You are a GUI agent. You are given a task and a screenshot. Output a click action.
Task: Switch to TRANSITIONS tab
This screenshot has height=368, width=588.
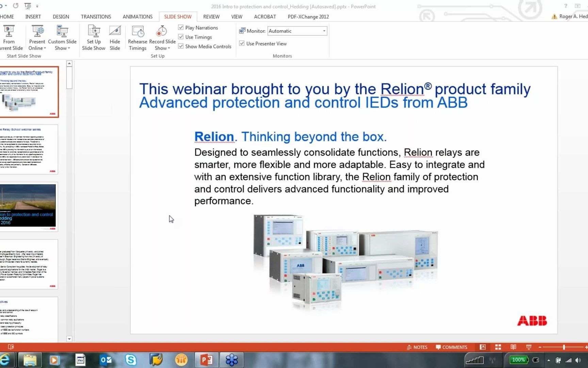tap(96, 16)
